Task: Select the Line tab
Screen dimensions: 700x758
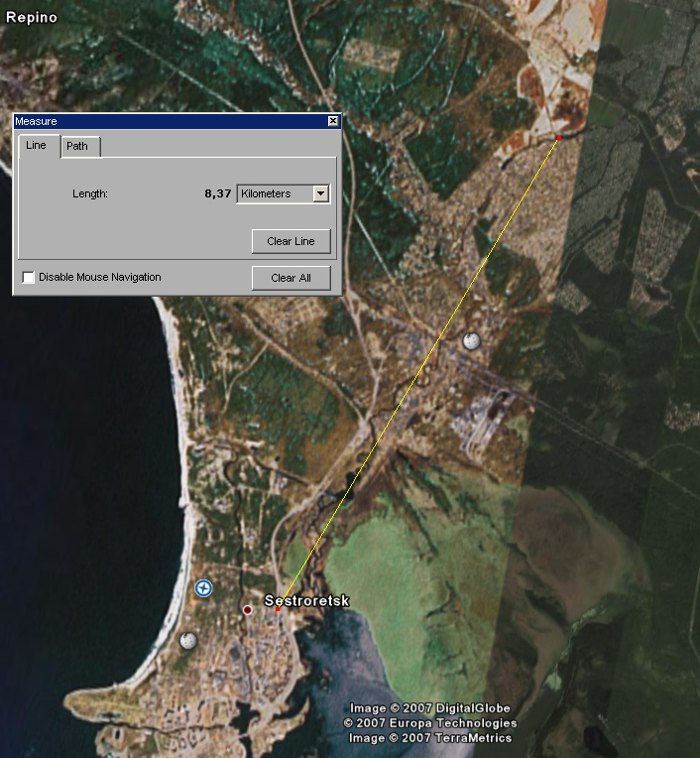Action: point(36,146)
